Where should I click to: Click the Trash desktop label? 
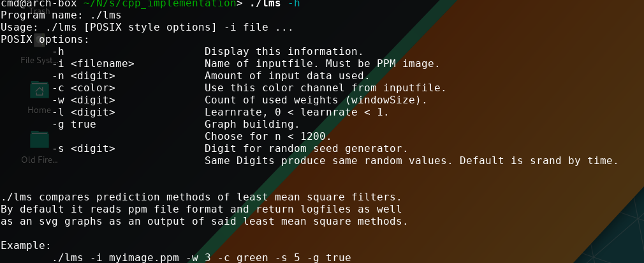40,11
